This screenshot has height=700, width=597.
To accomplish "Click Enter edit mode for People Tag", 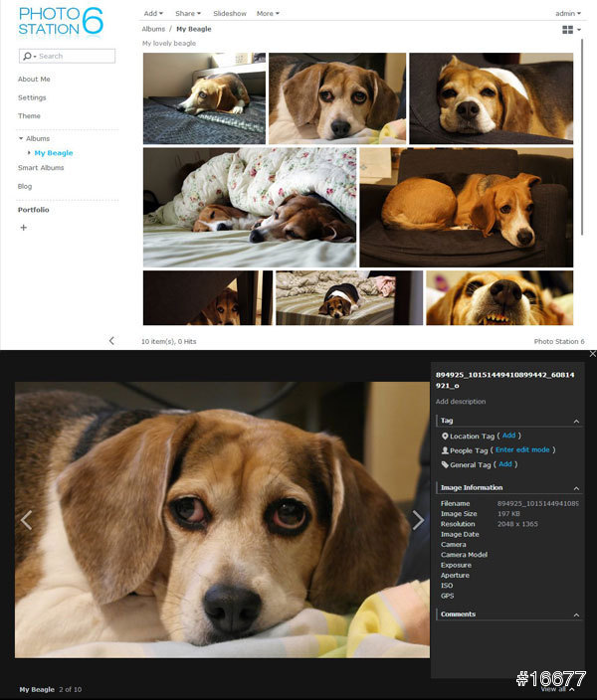I will (522, 450).
